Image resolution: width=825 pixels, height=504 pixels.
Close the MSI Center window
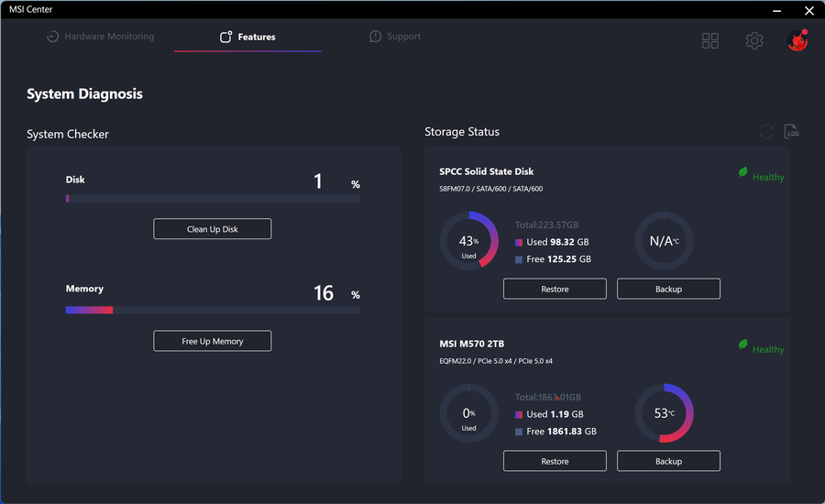809,10
